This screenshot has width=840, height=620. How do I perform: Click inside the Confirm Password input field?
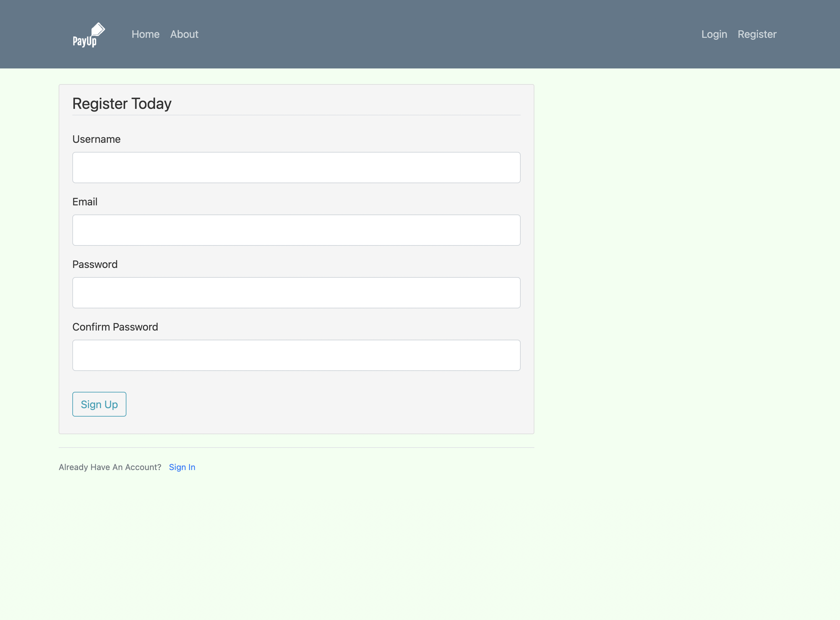(296, 355)
